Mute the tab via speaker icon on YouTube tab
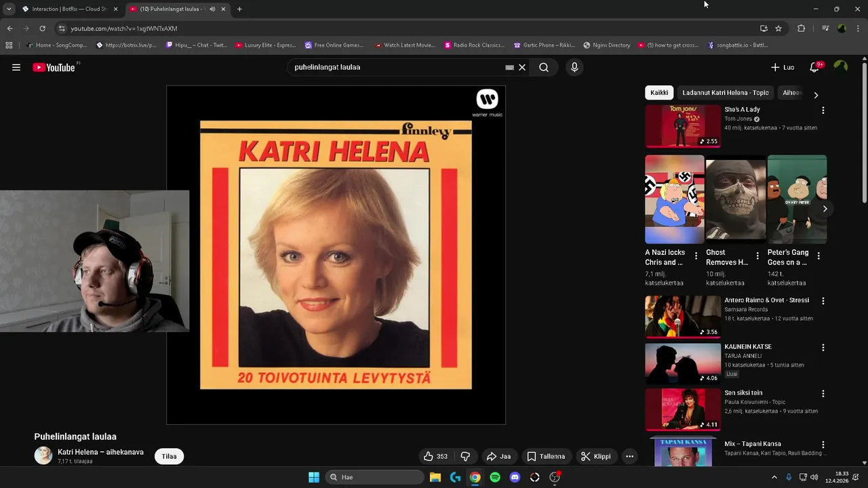Screen dimensions: 868x488 [212, 9]
